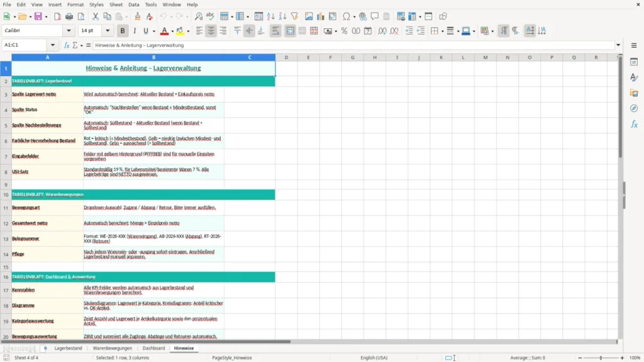Add a decimal place

pyautogui.click(x=382, y=31)
